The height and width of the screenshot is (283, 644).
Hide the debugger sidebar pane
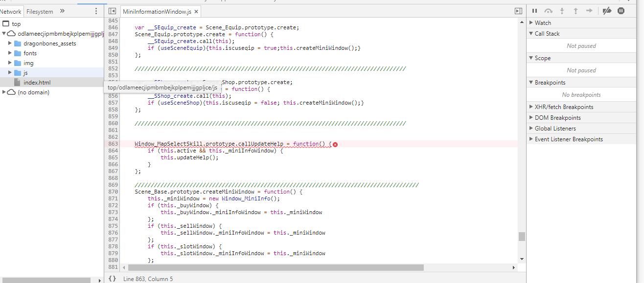(x=518, y=11)
